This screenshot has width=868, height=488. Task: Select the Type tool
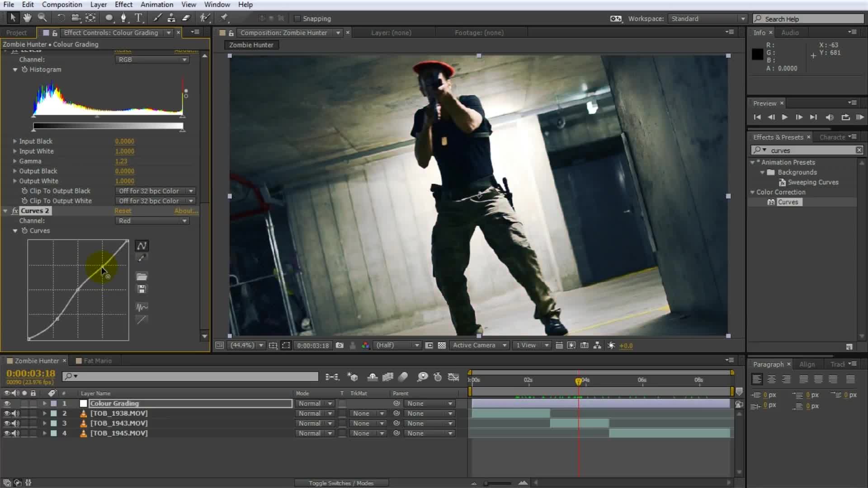(x=138, y=18)
